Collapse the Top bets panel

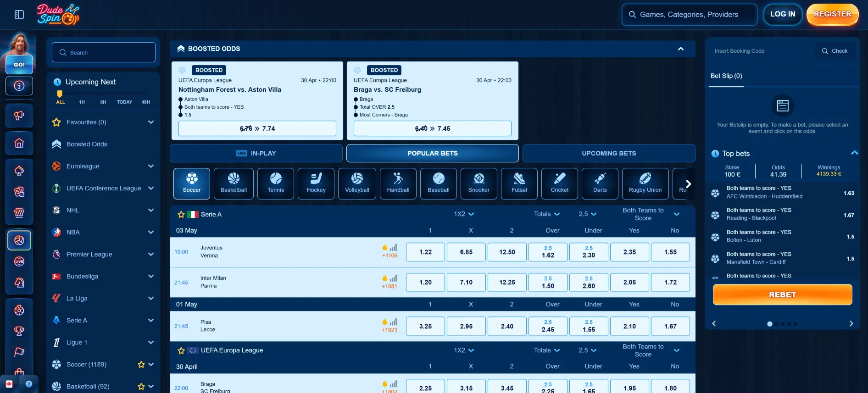click(854, 153)
